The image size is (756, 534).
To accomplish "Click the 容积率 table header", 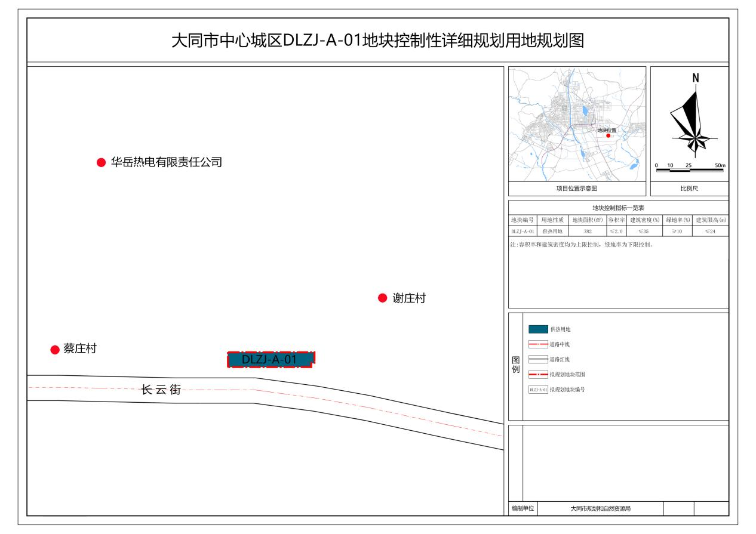I will [616, 220].
